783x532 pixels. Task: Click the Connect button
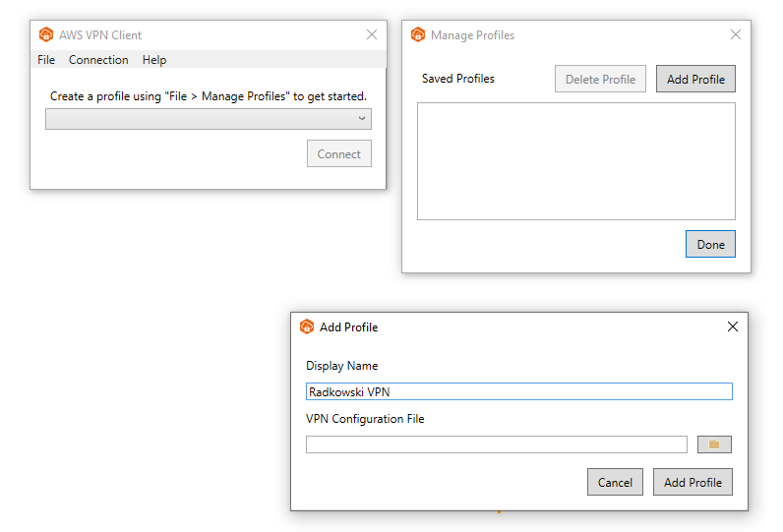339,153
